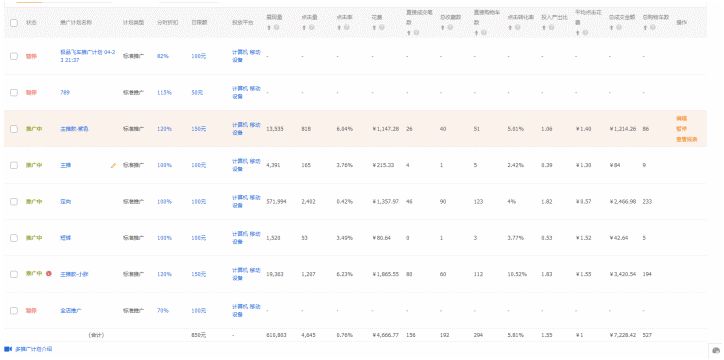Open help tooltip icon for 点击量
Screen dimensions: 724x360
point(311,28)
